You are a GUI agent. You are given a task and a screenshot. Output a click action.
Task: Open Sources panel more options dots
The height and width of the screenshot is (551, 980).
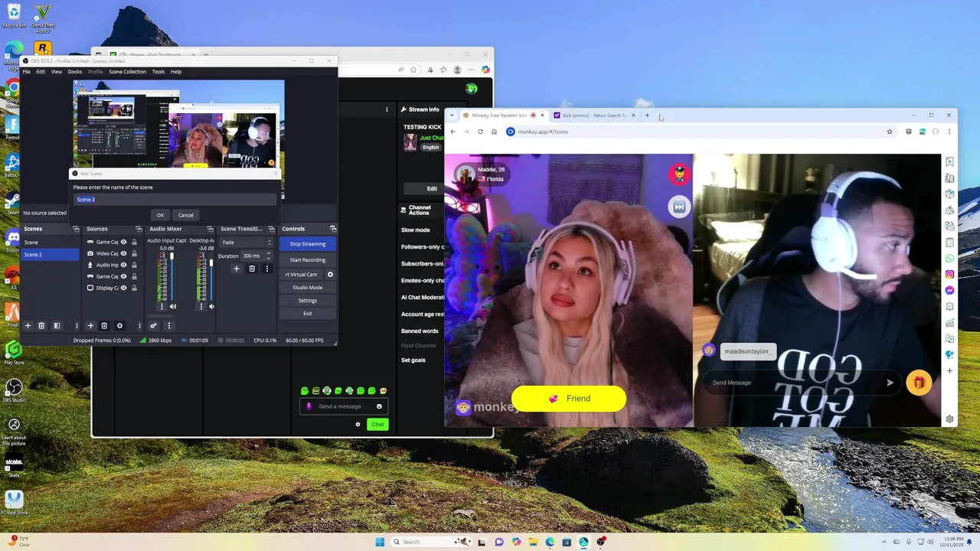[139, 325]
